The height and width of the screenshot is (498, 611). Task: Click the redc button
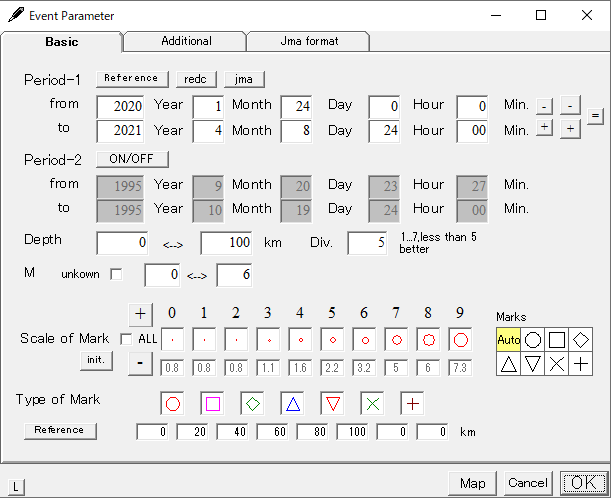click(196, 79)
